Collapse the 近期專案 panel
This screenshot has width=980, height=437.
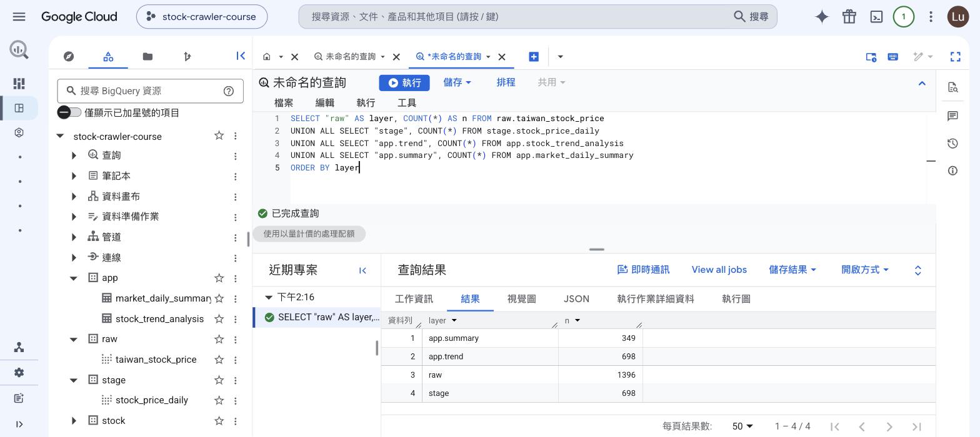point(362,270)
